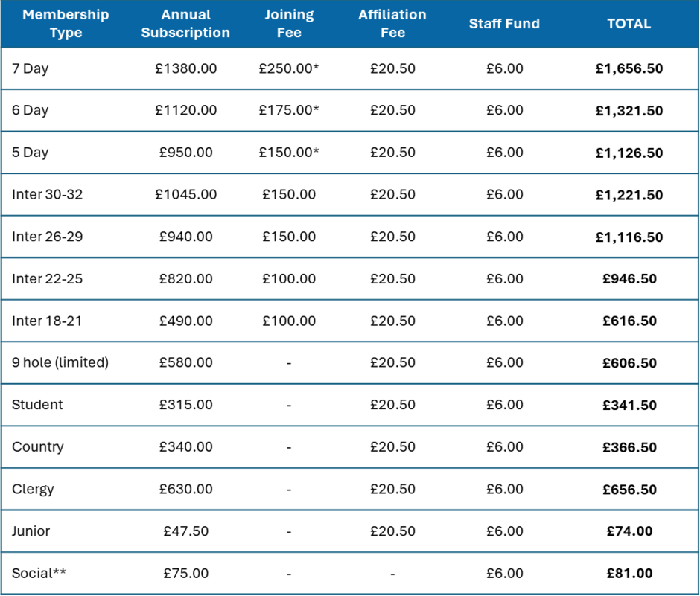Select the Joining Fee header cell

coord(289,24)
